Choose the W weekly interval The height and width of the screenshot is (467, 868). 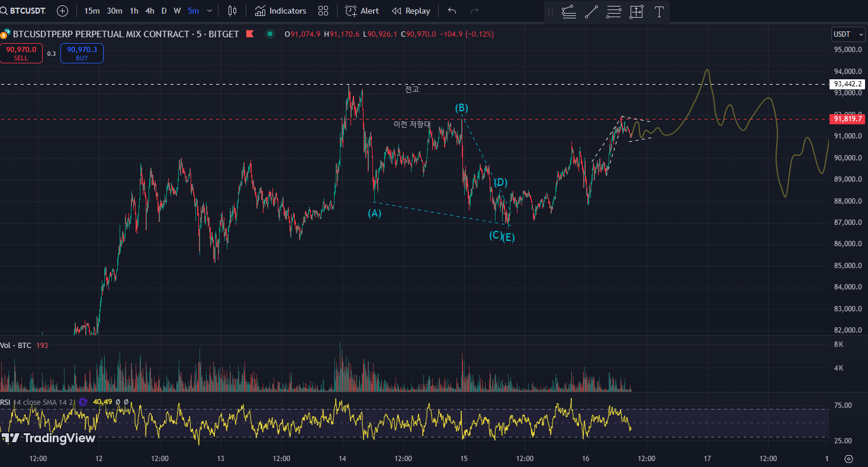point(177,11)
